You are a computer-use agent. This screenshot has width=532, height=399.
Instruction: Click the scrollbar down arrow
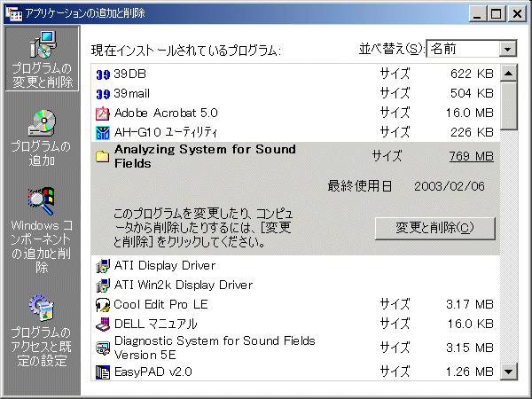tap(509, 372)
